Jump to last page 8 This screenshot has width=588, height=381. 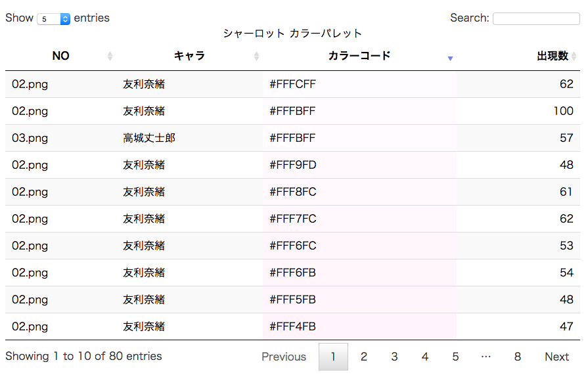[x=518, y=357]
